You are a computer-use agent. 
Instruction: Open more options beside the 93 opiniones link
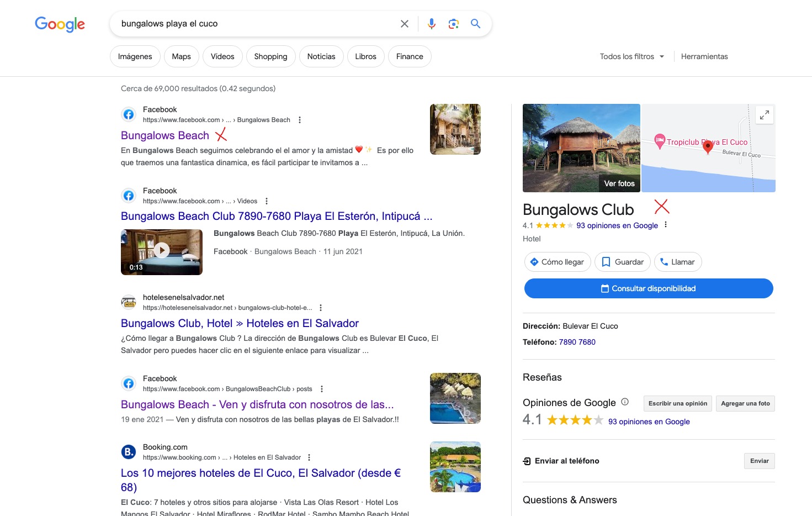666,225
